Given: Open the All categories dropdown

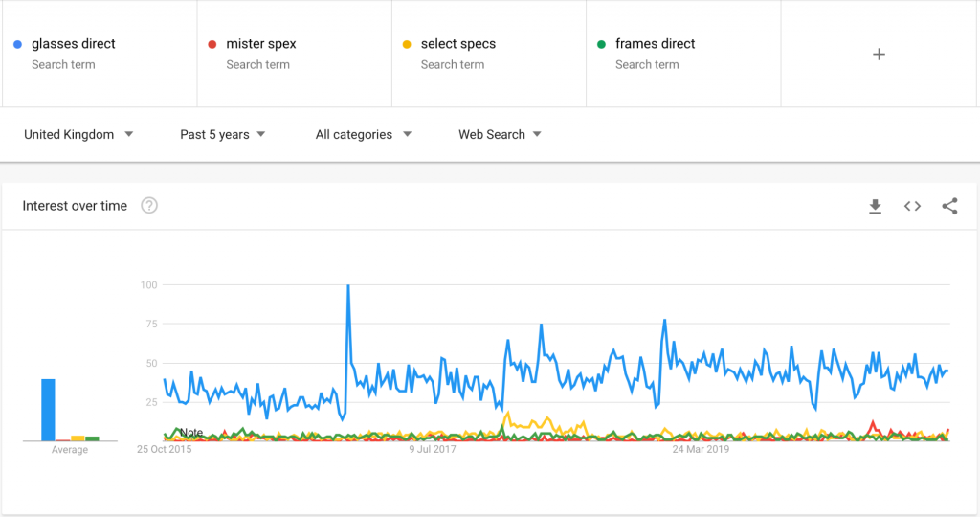Looking at the screenshot, I should point(363,134).
